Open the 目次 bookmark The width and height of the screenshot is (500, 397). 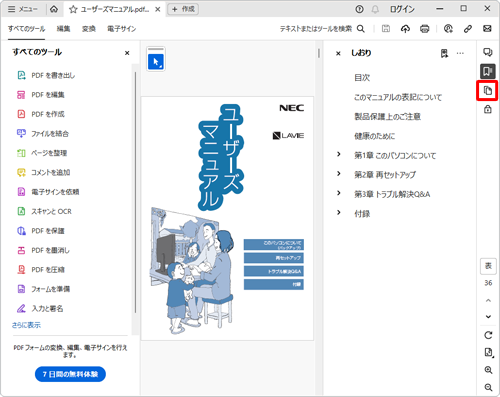pyautogui.click(x=362, y=78)
